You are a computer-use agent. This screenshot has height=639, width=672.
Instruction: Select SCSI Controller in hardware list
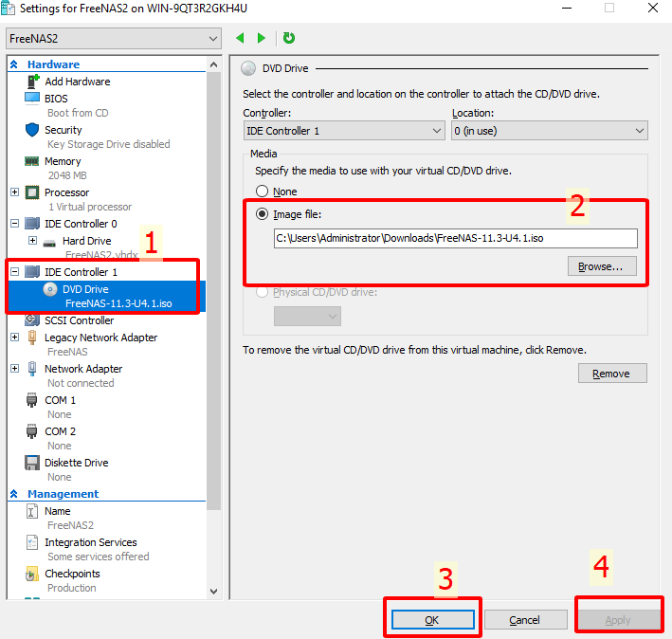[79, 320]
